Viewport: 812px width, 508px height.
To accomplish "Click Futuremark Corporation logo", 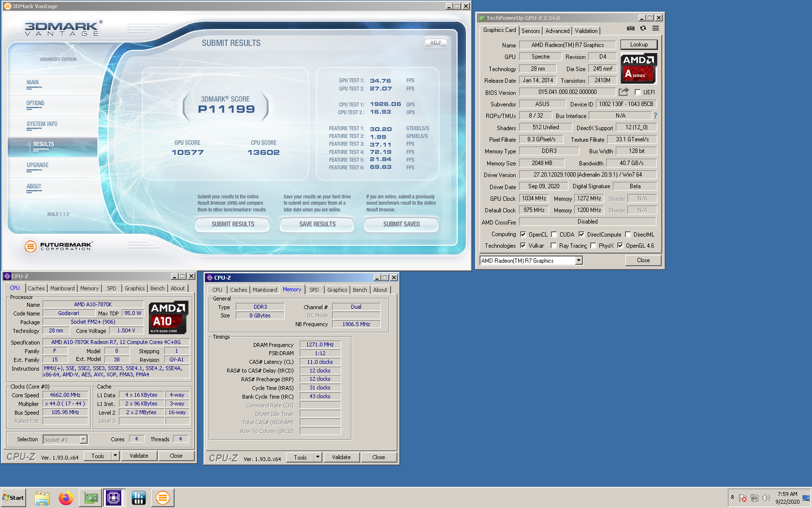I will pyautogui.click(x=58, y=246).
